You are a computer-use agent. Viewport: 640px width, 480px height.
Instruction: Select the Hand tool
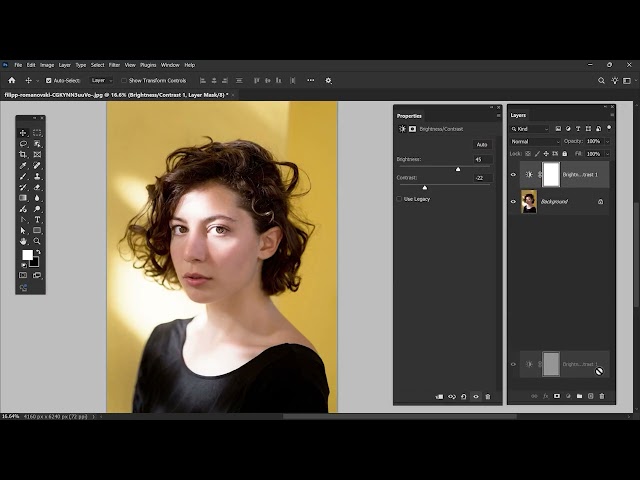pos(23,241)
